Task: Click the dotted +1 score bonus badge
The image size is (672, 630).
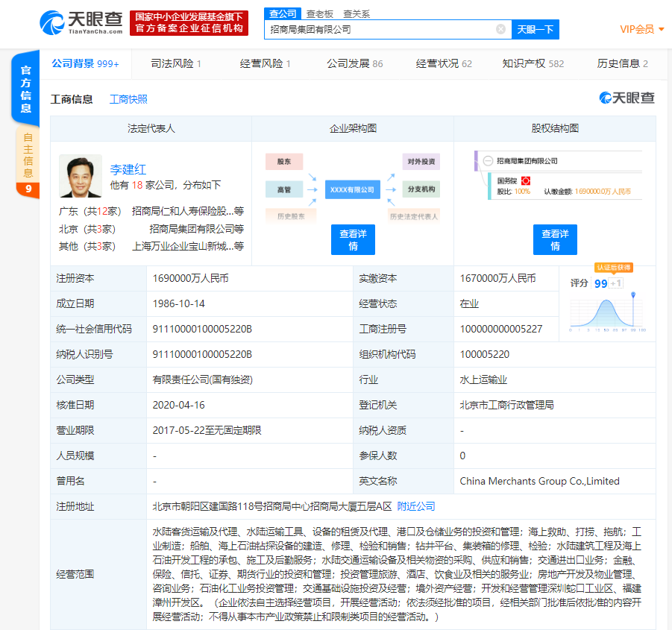Action: (616, 283)
